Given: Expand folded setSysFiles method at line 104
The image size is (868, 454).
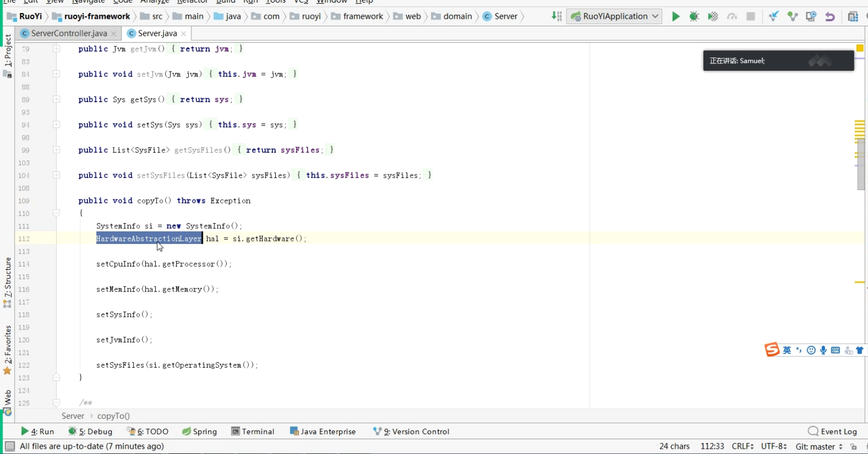Looking at the screenshot, I should pyautogui.click(x=56, y=175).
